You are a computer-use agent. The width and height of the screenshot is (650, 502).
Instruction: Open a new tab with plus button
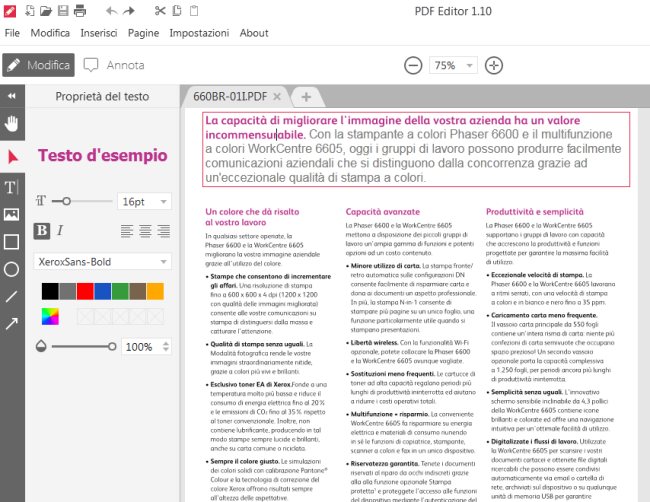[x=306, y=97]
